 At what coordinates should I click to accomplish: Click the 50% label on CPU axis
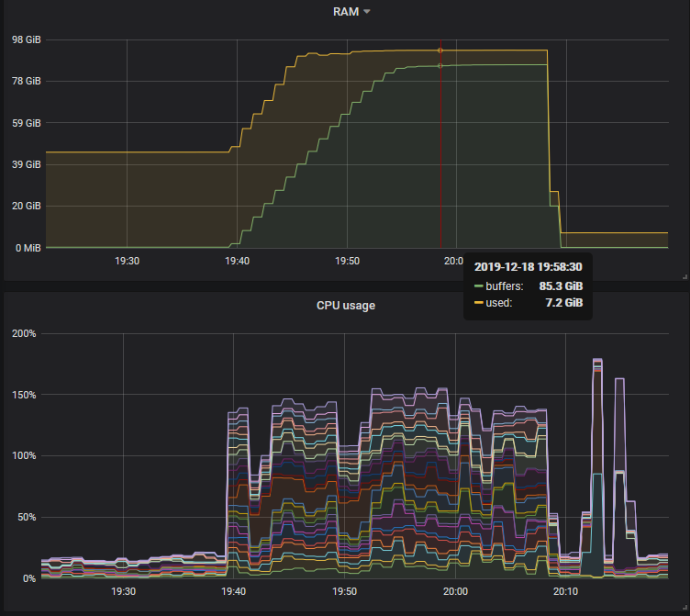tap(27, 517)
